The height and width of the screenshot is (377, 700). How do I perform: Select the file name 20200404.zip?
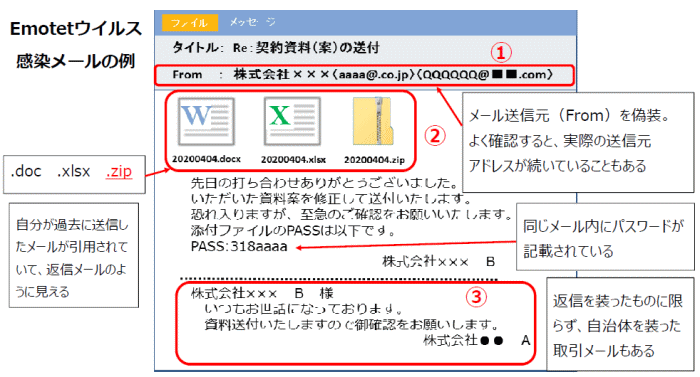[374, 159]
